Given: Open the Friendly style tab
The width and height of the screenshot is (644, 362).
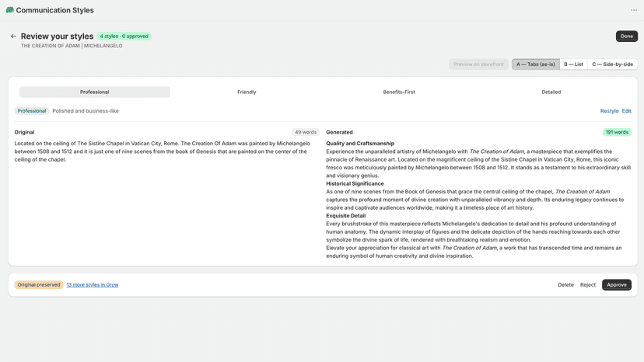Looking at the screenshot, I should (247, 92).
